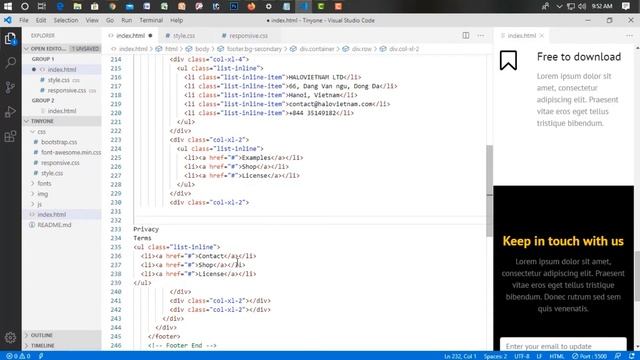The image size is (640, 360).
Task: Click the preview pane vertical scrollbar
Action: (637, 277)
